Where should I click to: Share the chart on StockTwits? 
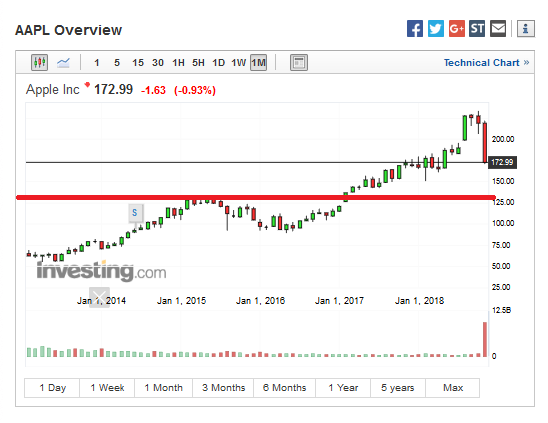coord(477,28)
